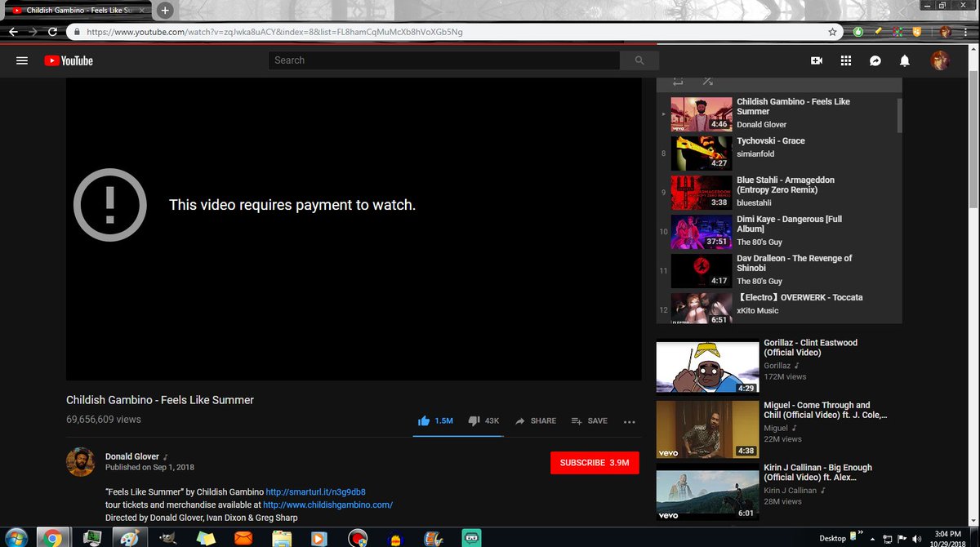The width and height of the screenshot is (980, 547).
Task: Open the Windows Start menu
Action: 15,537
